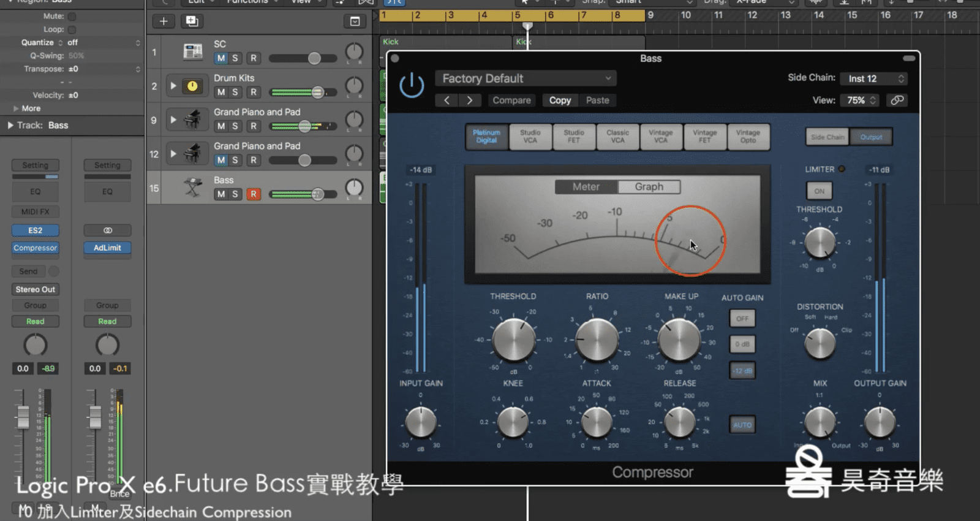This screenshot has height=521, width=980.
Task: Click the limiter Threshold knob
Action: [820, 243]
